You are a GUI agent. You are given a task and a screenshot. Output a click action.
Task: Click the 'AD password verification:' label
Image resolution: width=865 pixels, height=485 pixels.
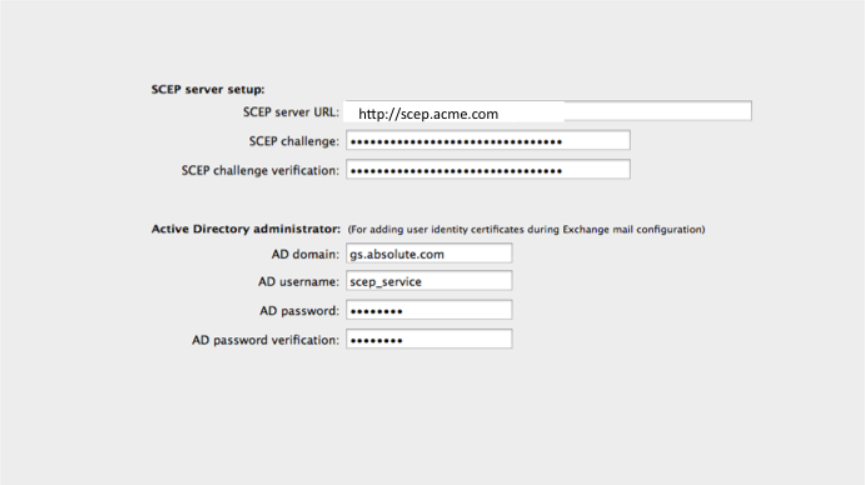(x=266, y=340)
